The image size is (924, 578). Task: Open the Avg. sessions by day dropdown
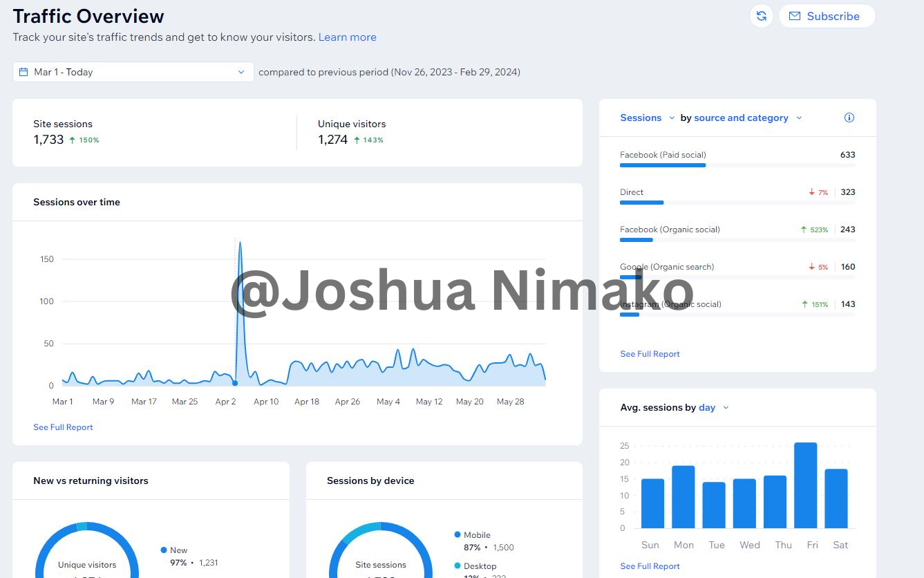[x=714, y=408]
